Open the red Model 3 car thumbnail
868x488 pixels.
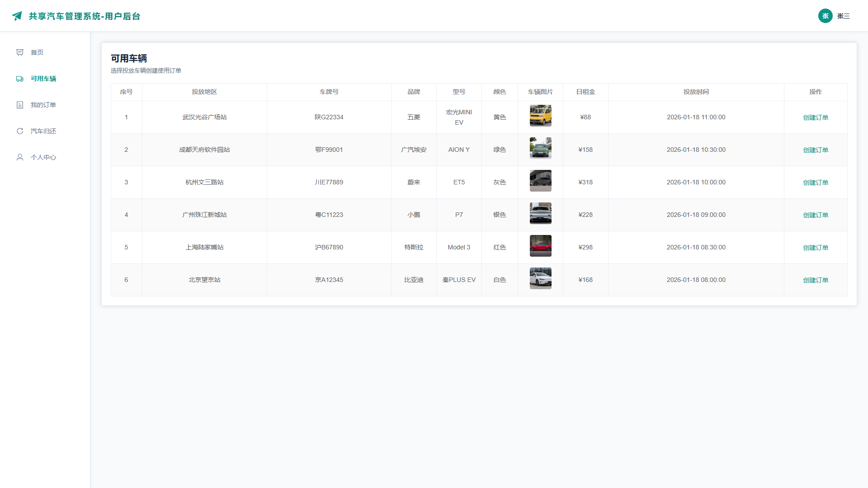tap(540, 246)
